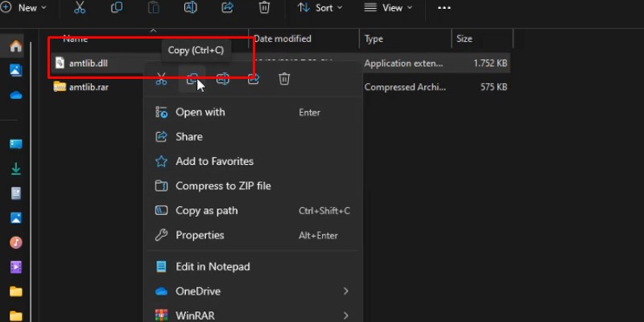Click the Home icon in the sidebar

click(15, 47)
